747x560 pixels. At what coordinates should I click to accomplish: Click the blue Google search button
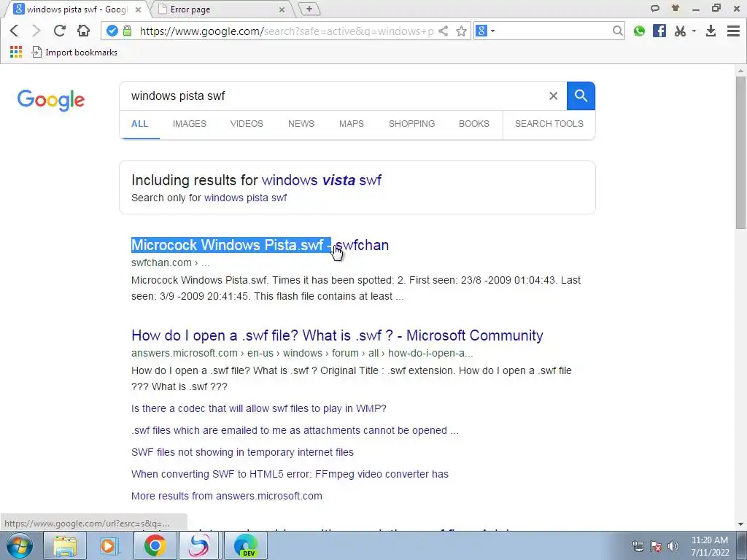[581, 96]
